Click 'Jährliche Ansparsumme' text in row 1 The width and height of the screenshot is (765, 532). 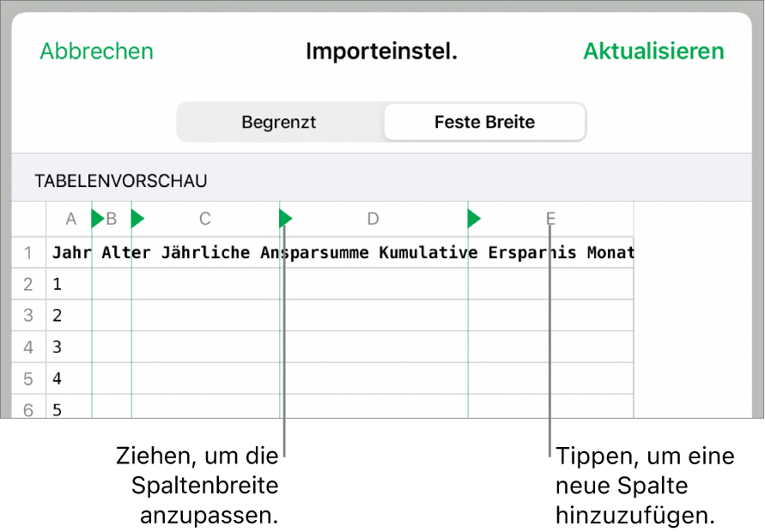pos(265,252)
